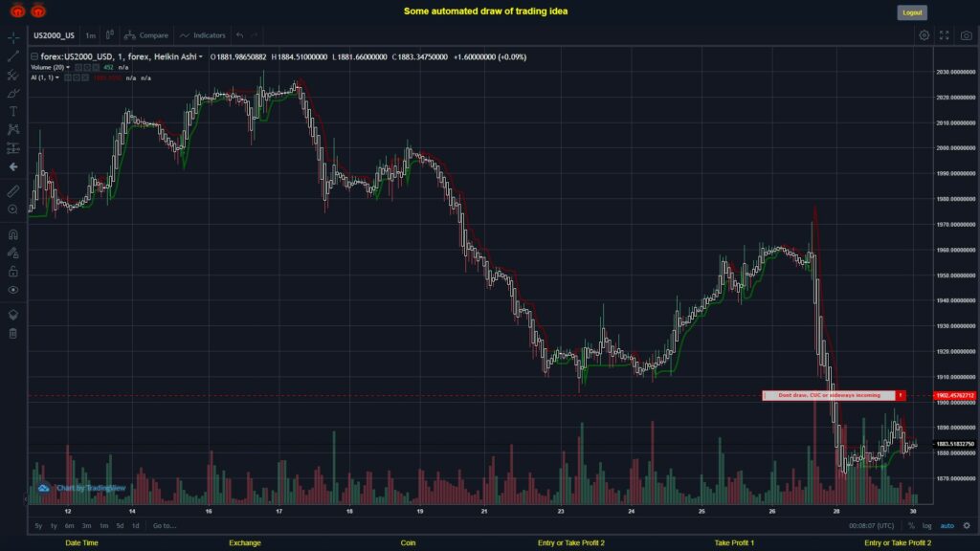The height and width of the screenshot is (551, 980).
Task: Toggle magnet mode in left toolbar
Action: pos(13,234)
